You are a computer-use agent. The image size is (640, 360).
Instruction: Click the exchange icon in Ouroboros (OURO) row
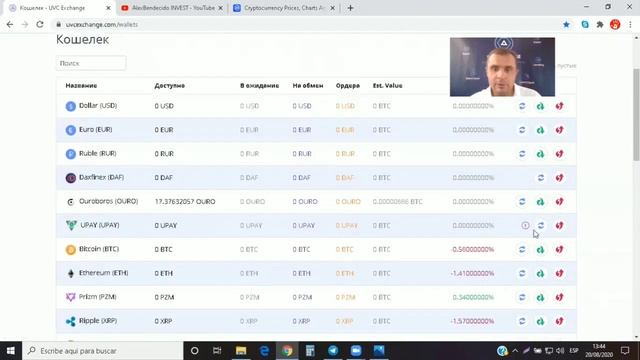click(522, 202)
